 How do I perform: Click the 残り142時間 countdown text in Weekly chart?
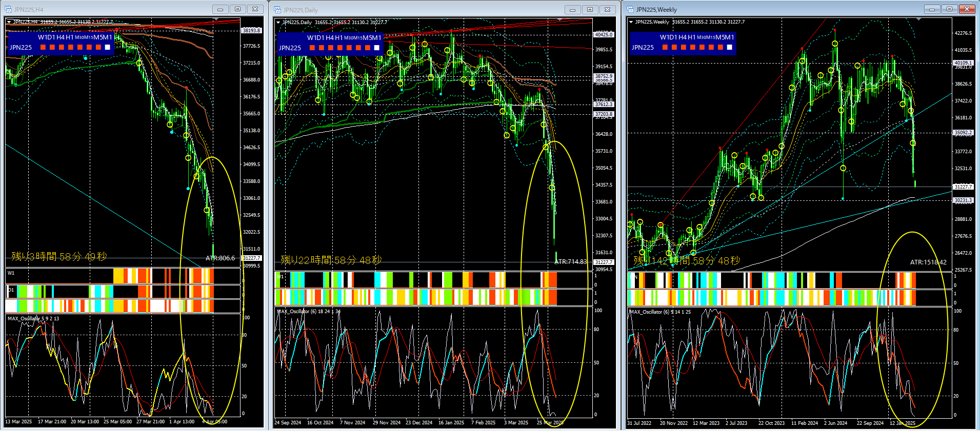tap(687, 260)
